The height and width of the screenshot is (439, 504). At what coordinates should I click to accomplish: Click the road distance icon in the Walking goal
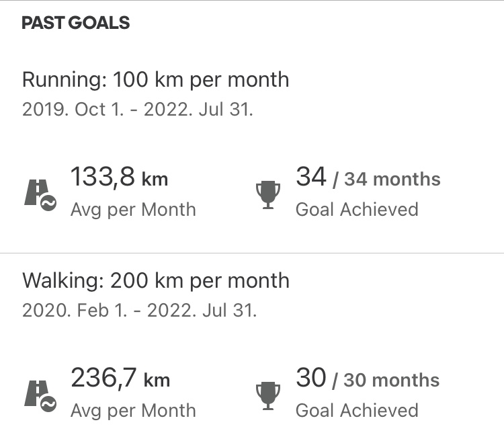tap(40, 395)
